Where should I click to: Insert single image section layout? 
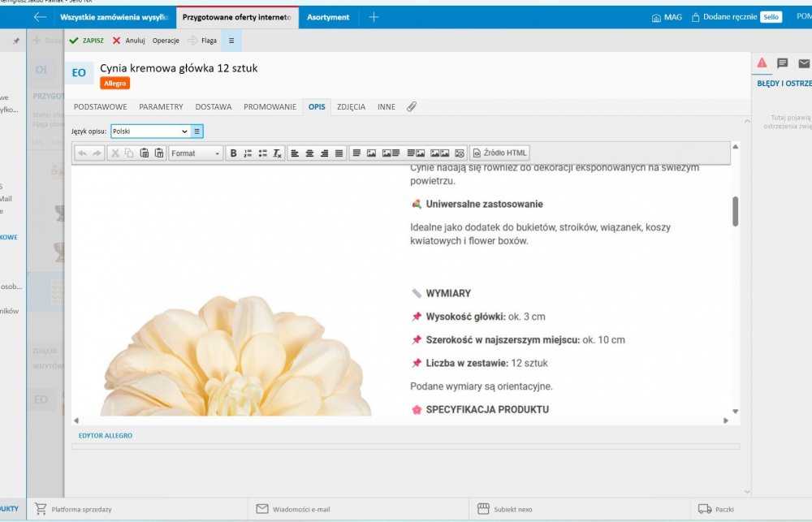coord(371,153)
